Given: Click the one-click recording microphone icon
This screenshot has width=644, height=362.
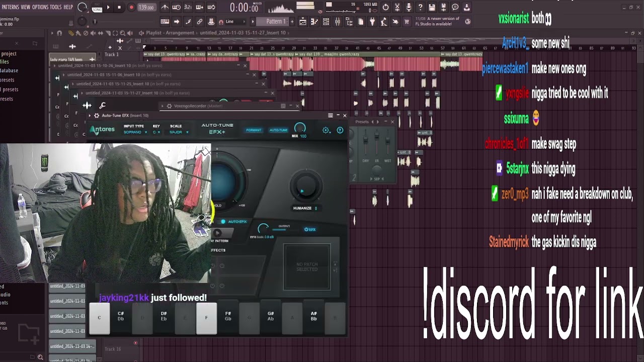Looking at the screenshot, I should (x=409, y=7).
